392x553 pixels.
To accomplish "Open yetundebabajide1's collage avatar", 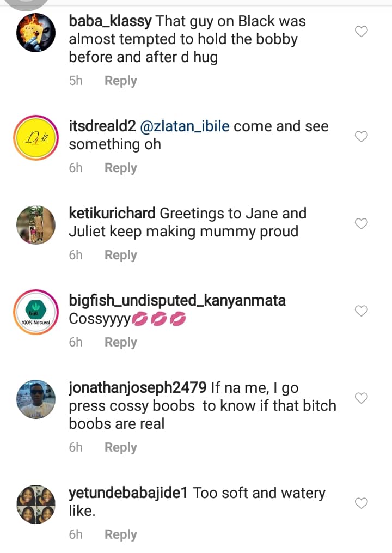I will (x=36, y=505).
